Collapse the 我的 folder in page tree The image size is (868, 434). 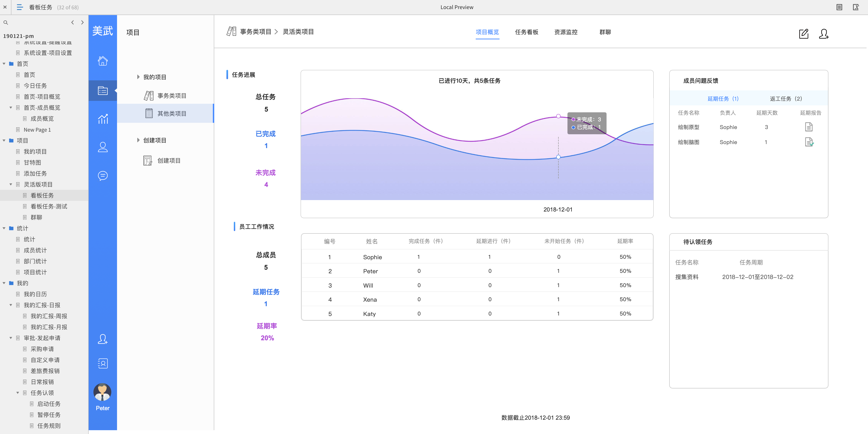(4, 283)
